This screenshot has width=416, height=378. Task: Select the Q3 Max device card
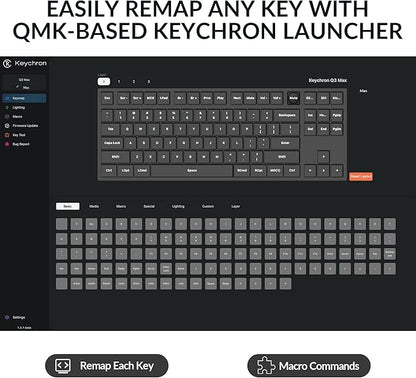(24, 83)
